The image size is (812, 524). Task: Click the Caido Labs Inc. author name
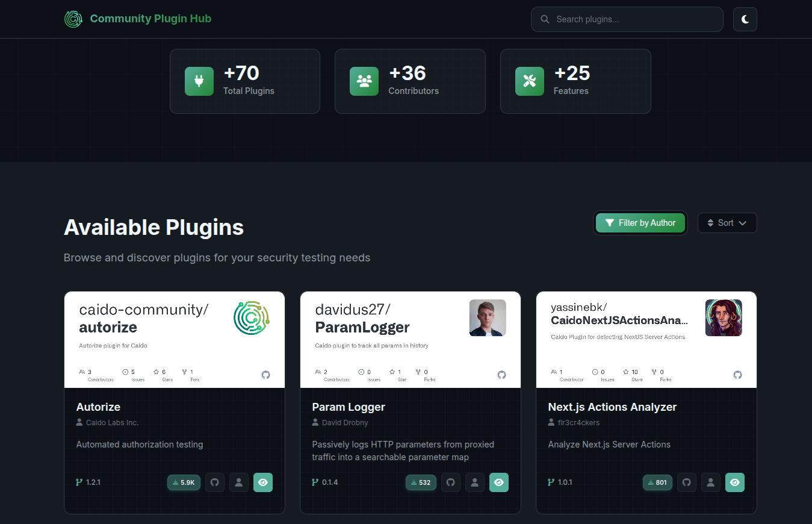pos(113,423)
